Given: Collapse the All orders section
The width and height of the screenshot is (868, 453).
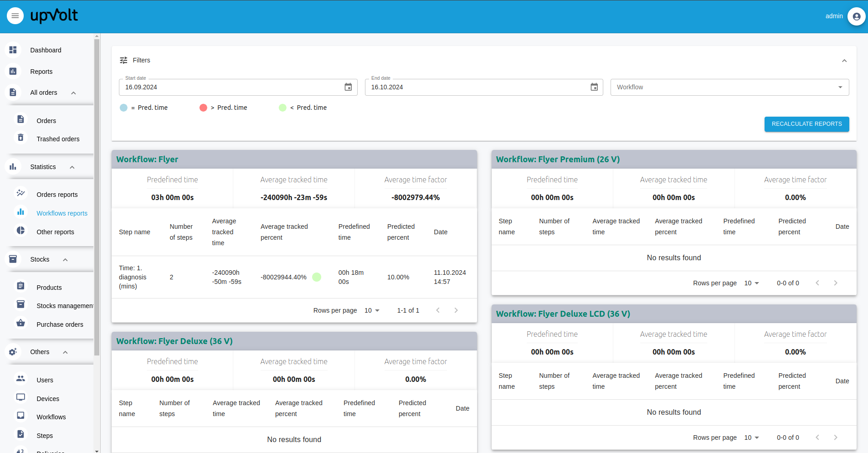Looking at the screenshot, I should (73, 93).
